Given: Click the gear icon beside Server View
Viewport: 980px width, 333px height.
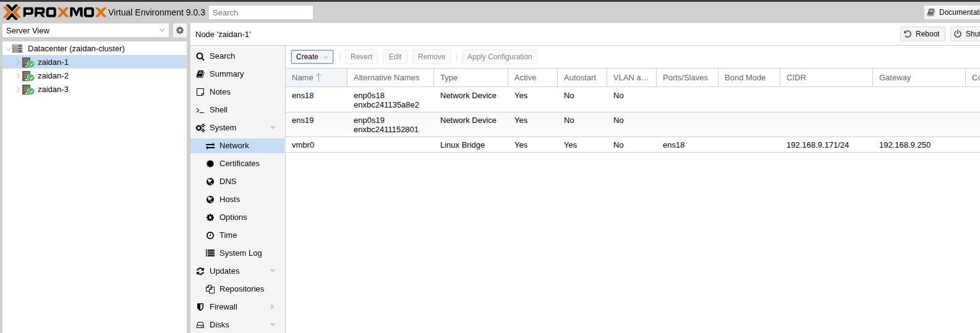Looking at the screenshot, I should (x=180, y=30).
